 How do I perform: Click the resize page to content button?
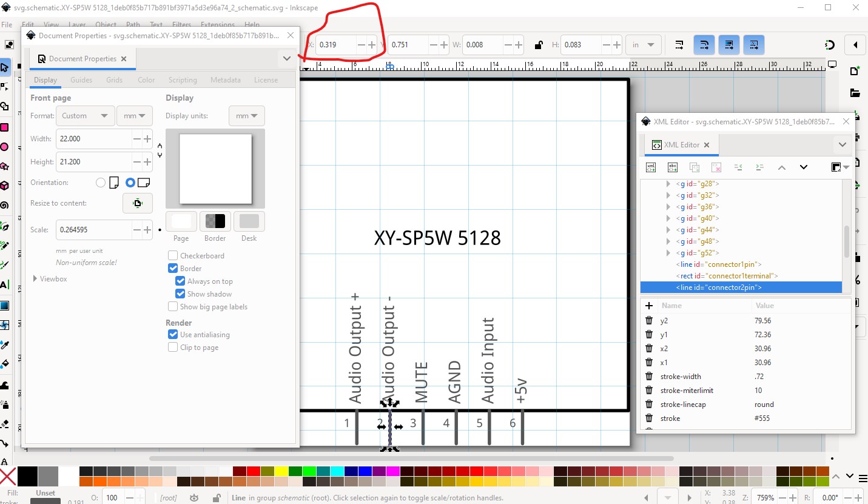[x=138, y=203]
